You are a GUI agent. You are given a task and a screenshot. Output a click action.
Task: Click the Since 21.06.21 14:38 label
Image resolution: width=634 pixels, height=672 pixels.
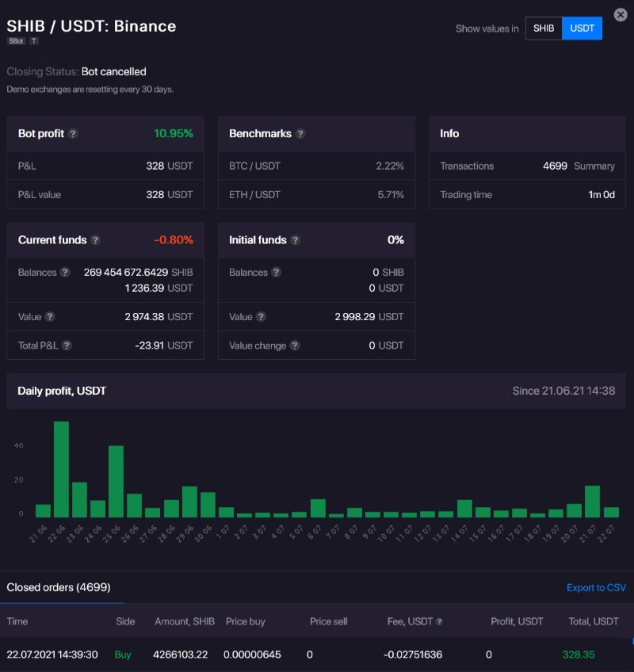(x=563, y=391)
